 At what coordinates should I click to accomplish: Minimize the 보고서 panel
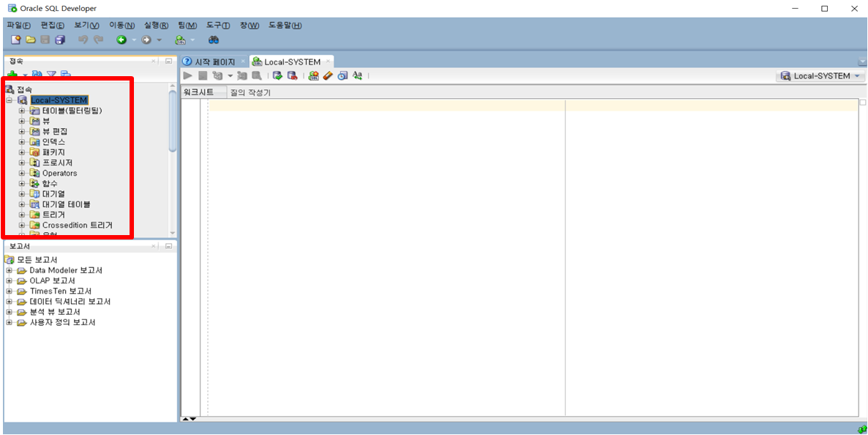click(x=169, y=246)
